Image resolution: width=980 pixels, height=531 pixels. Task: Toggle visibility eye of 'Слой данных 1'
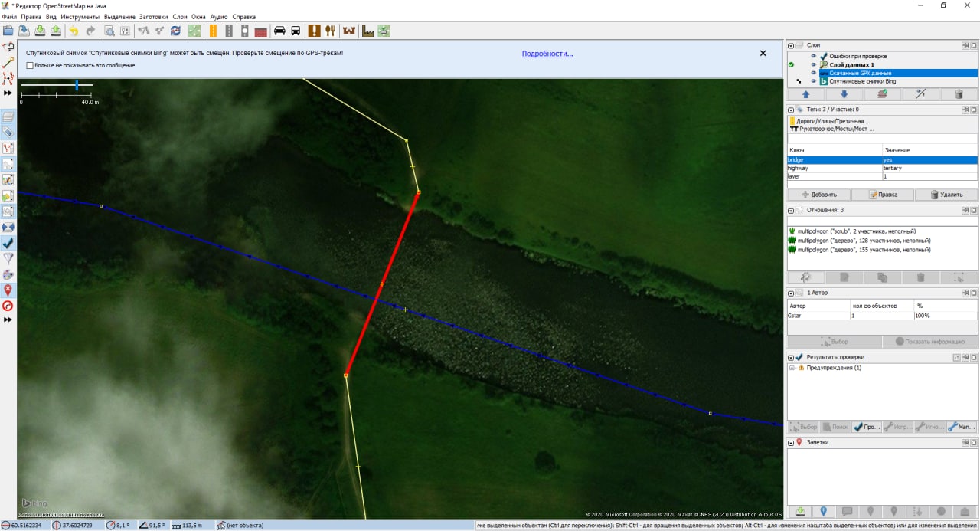pos(814,64)
